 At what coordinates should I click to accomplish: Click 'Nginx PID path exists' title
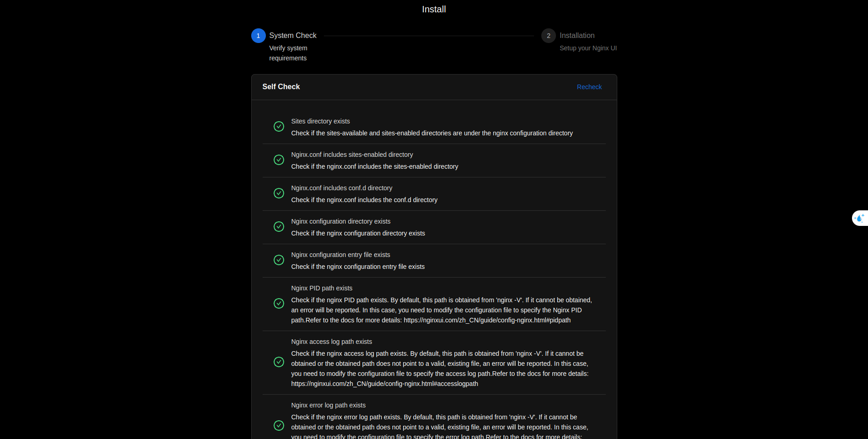pyautogui.click(x=322, y=288)
